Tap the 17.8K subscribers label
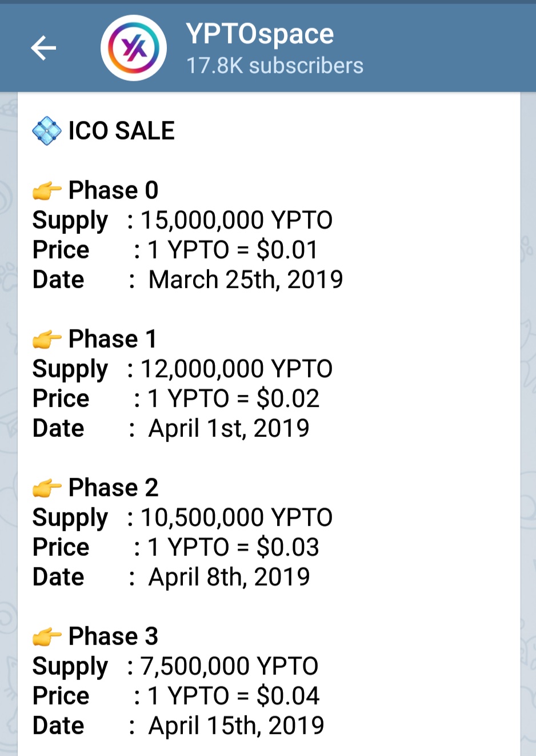The height and width of the screenshot is (756, 536). click(x=275, y=66)
